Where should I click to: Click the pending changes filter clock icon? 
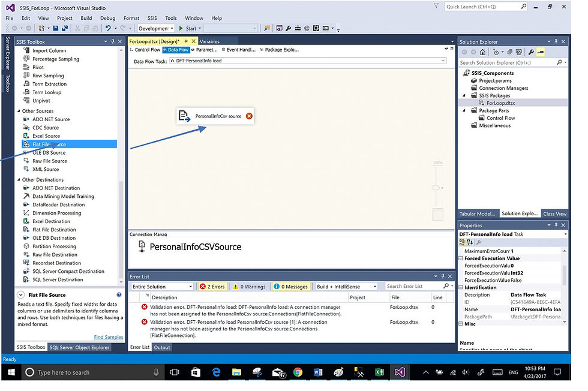pos(496,52)
